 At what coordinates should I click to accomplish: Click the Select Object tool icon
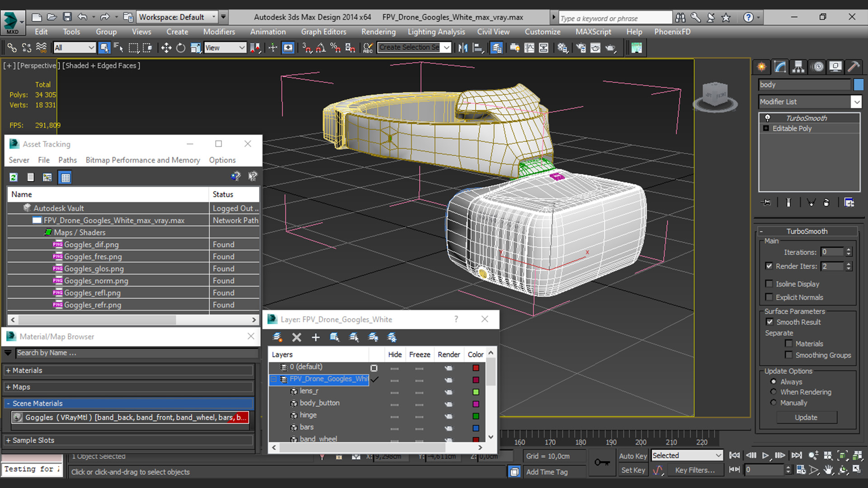pos(104,48)
